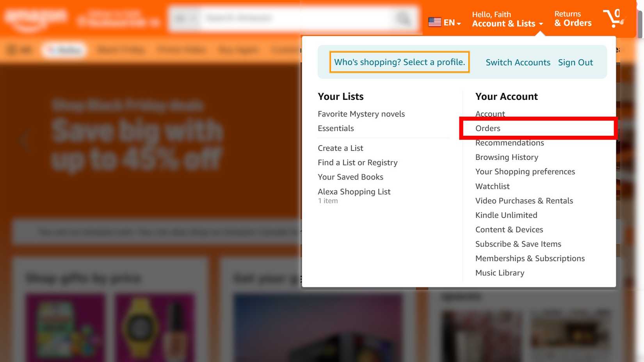644x362 pixels.
Task: Open Favorite Mystery novels list
Action: pos(361,114)
